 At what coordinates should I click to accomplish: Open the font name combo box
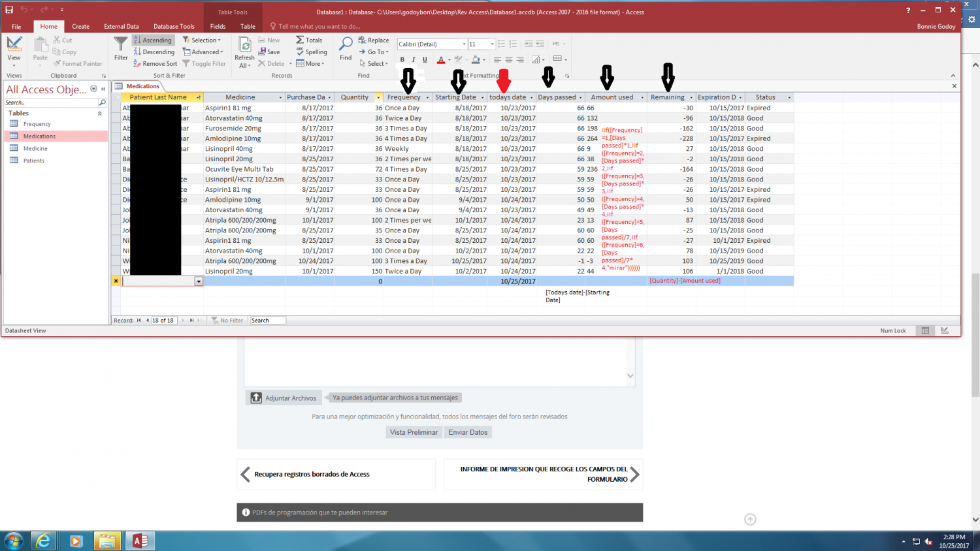click(x=432, y=44)
